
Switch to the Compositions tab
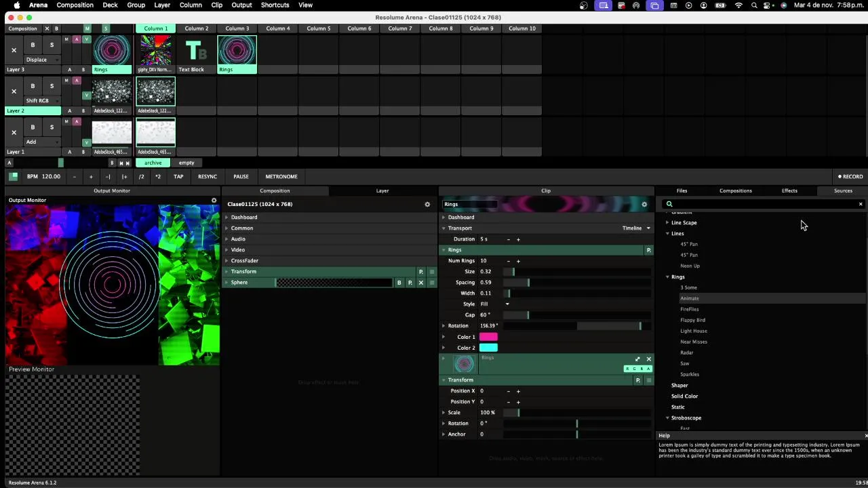click(735, 190)
